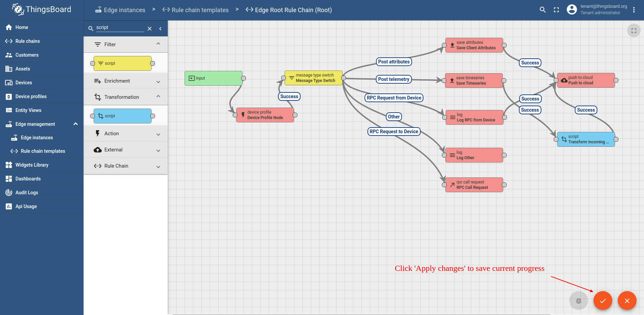Image resolution: width=644 pixels, height=315 pixels.
Task: Expand the Rule Chain section
Action: [126, 166]
